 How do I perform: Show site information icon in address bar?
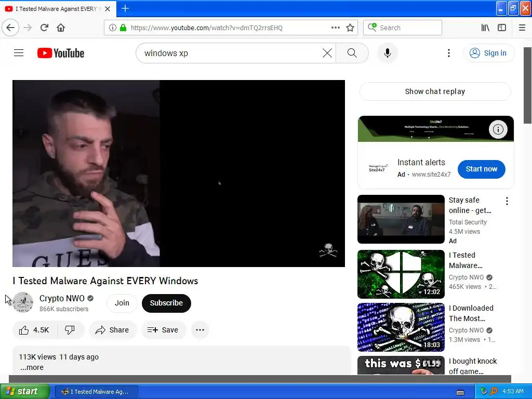pyautogui.click(x=112, y=28)
